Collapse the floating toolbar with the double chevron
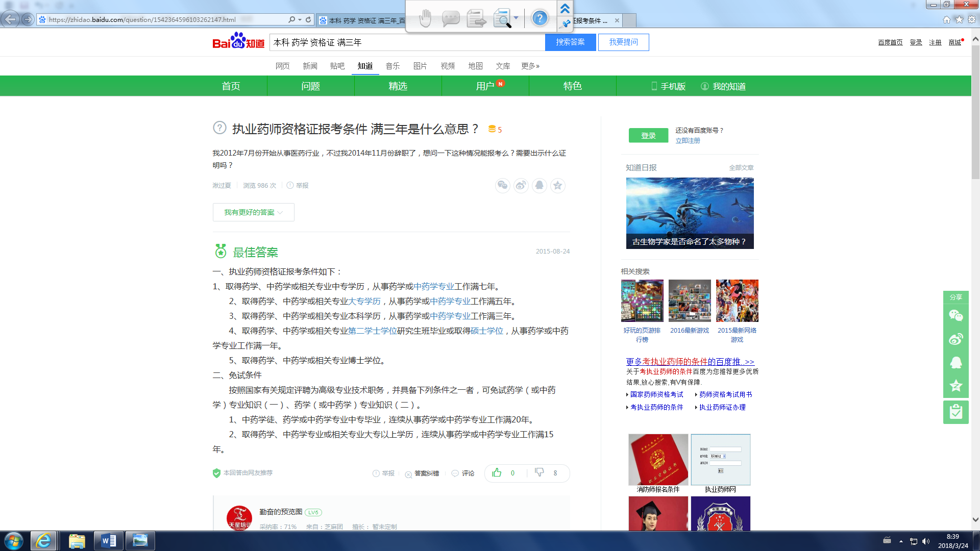 pos(565,9)
